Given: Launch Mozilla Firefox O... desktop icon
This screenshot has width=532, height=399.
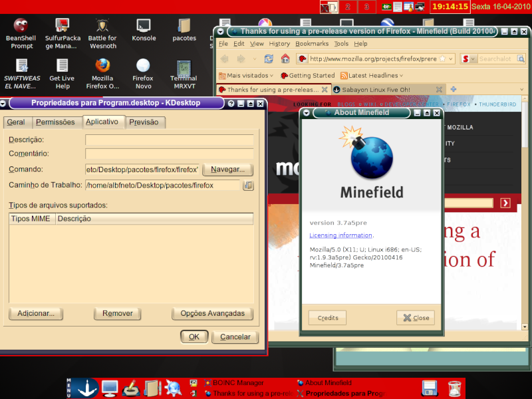Looking at the screenshot, I should point(102,74).
